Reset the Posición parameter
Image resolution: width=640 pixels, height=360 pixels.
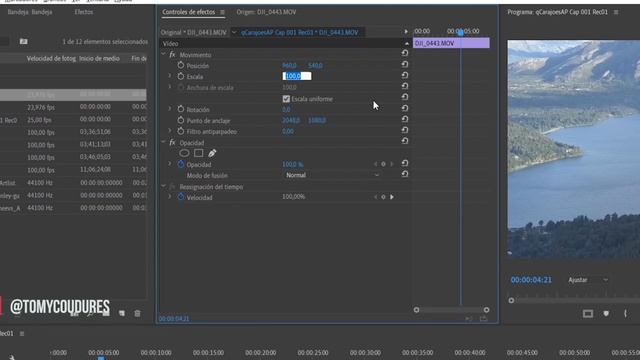[x=404, y=64]
